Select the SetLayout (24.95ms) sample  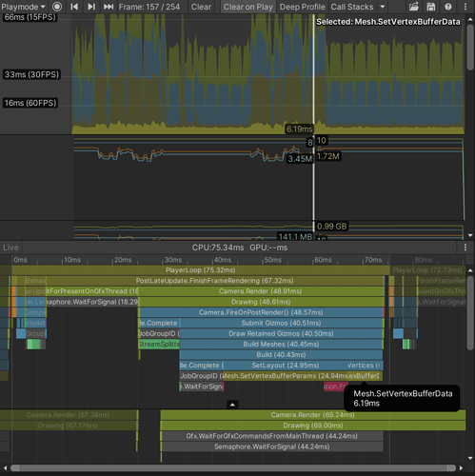point(286,366)
